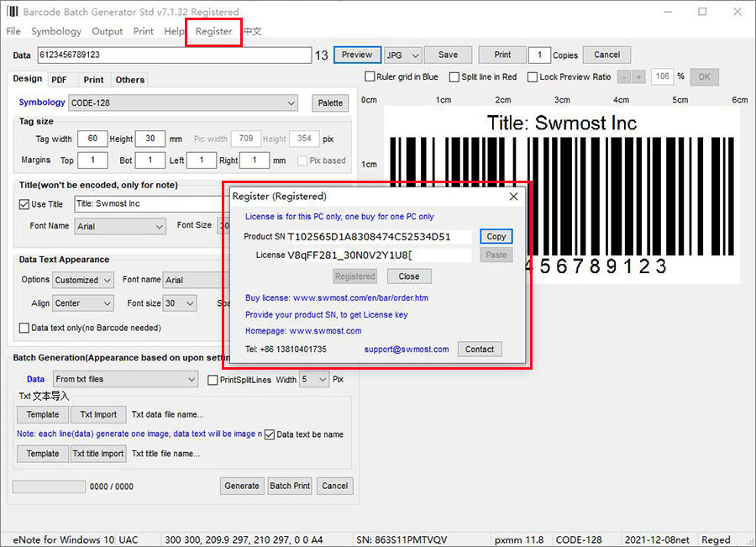
Task: Click the Save button
Action: coord(448,55)
